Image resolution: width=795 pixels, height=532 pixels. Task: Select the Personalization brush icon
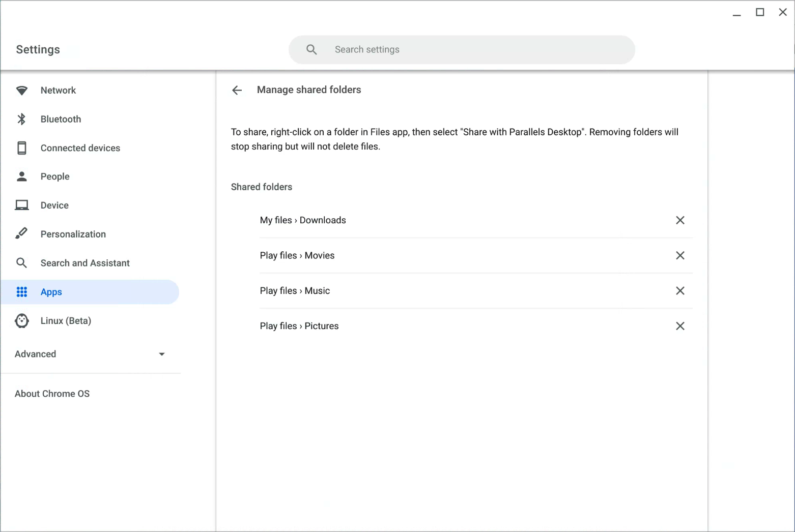pos(22,233)
